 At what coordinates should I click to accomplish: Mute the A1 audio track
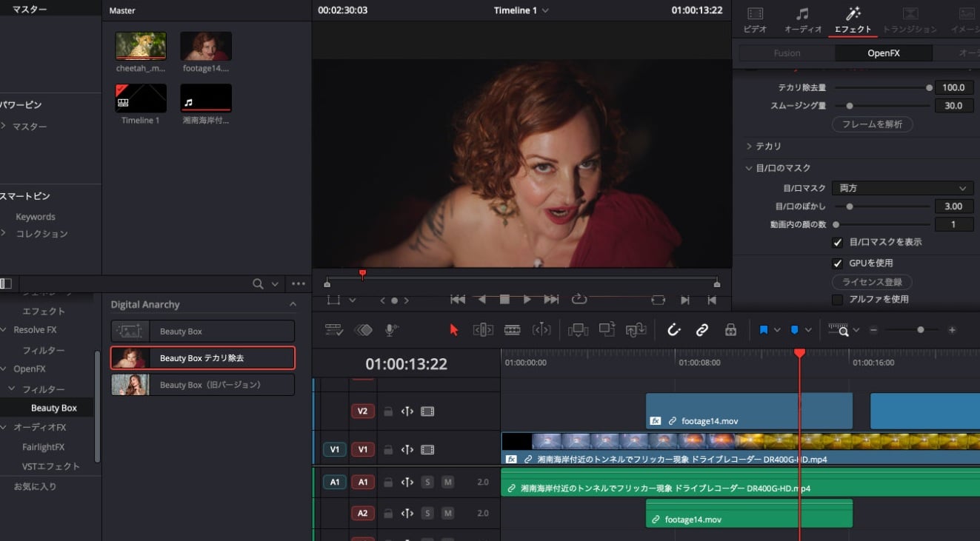(x=447, y=483)
